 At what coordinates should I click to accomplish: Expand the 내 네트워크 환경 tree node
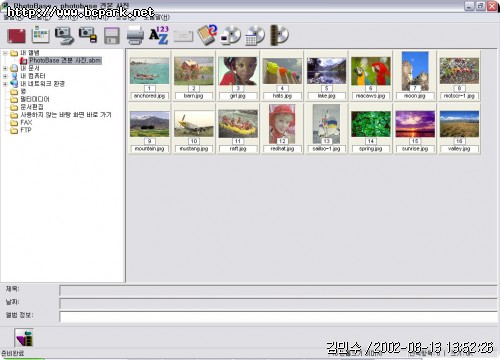click(x=5, y=84)
